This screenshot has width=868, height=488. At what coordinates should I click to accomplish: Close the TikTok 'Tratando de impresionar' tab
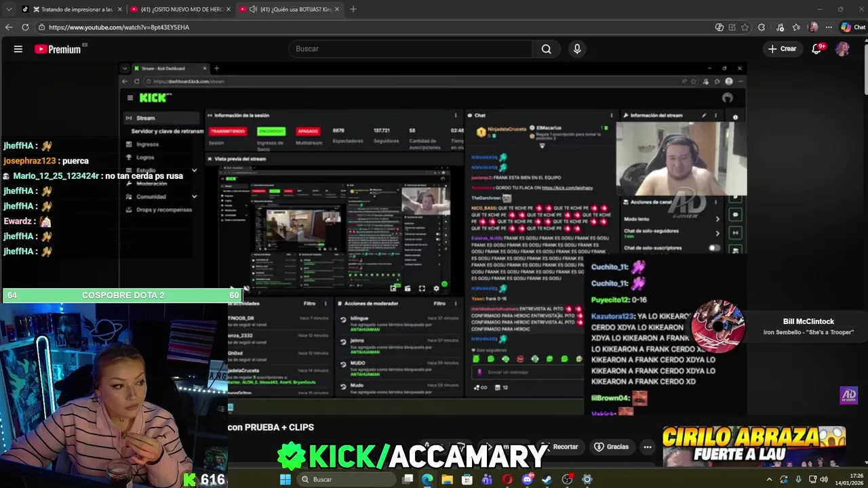[x=120, y=9]
